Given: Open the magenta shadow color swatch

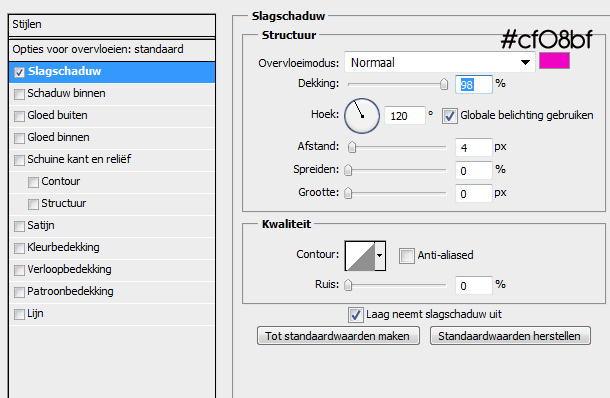Looking at the screenshot, I should click(x=554, y=61).
